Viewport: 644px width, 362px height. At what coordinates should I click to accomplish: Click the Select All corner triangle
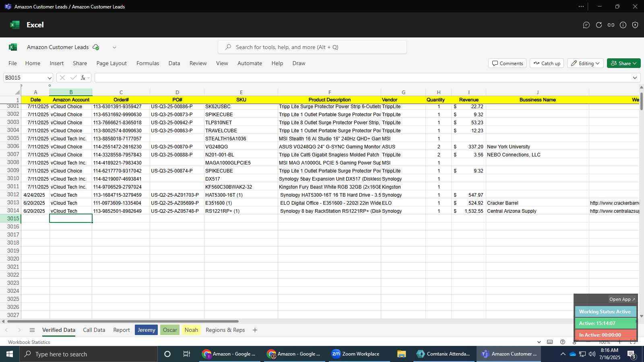click(x=17, y=92)
